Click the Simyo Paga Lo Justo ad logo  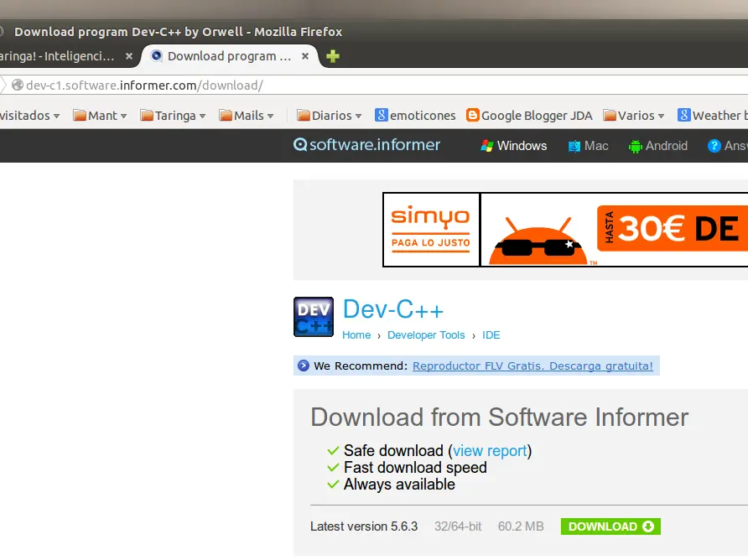[431, 230]
